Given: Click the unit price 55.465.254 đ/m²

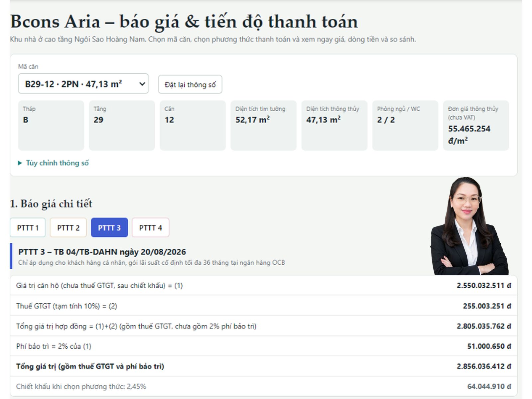Looking at the screenshot, I should [x=469, y=135].
